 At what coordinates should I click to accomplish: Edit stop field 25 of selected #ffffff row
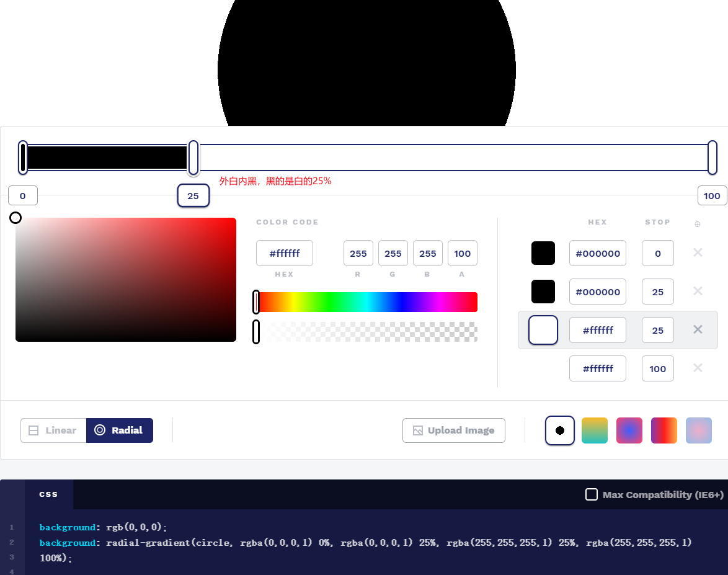[657, 330]
